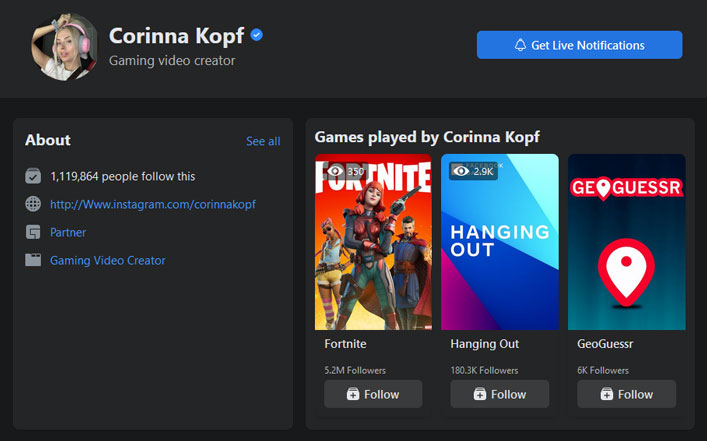707x441 pixels.
Task: Click the Hanging Out title text
Action: coord(485,344)
